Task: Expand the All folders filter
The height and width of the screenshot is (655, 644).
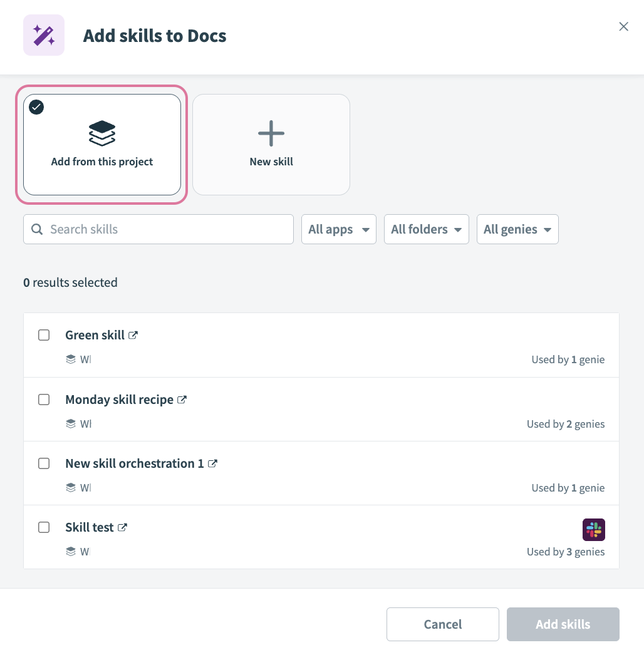Action: 426,229
